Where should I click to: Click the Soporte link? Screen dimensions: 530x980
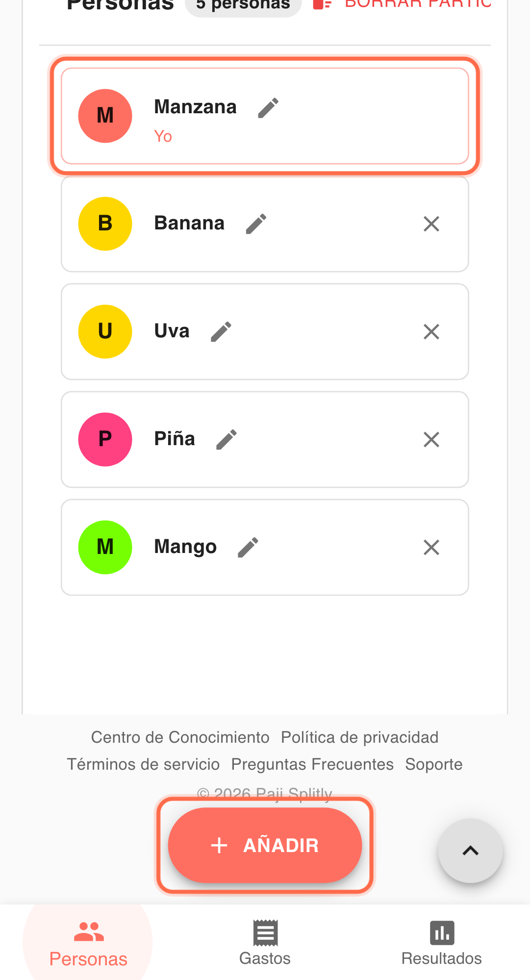coord(433,764)
